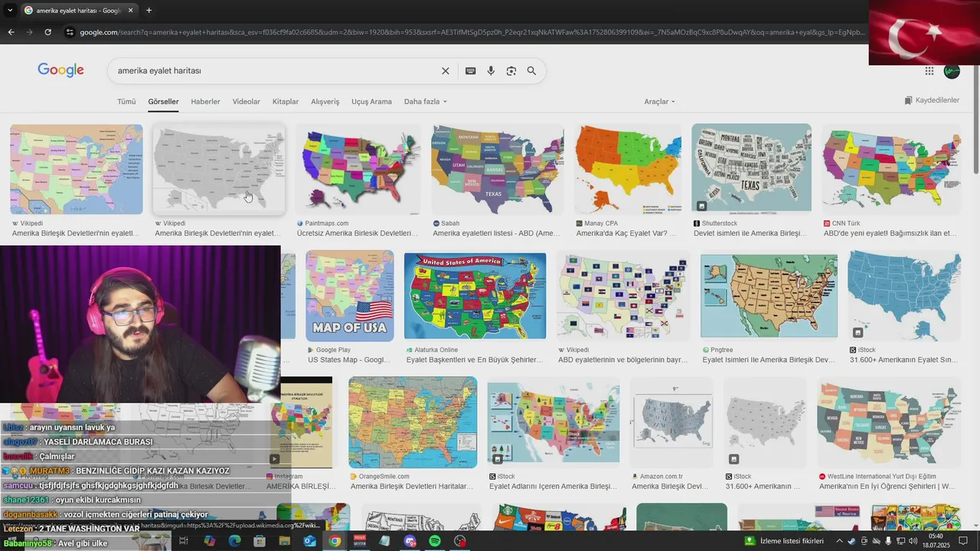Open the Copilot icon on taskbar

210,541
